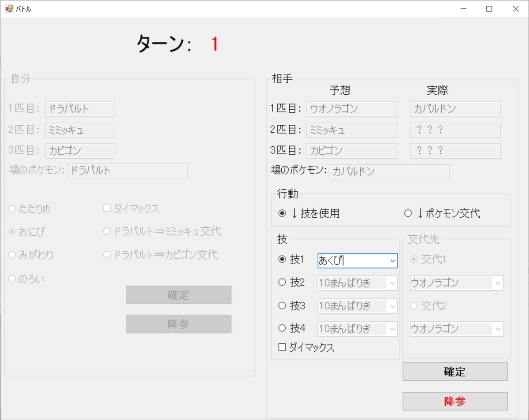Click the predicted 1匹目 ウオノラゴン field
Image resolution: width=529 pixels, height=420 pixels.
[351, 109]
